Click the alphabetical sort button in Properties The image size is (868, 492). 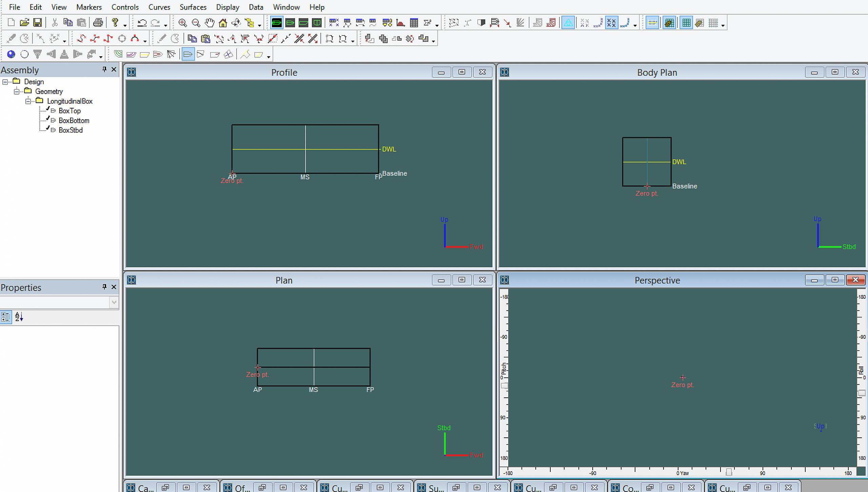(x=19, y=317)
